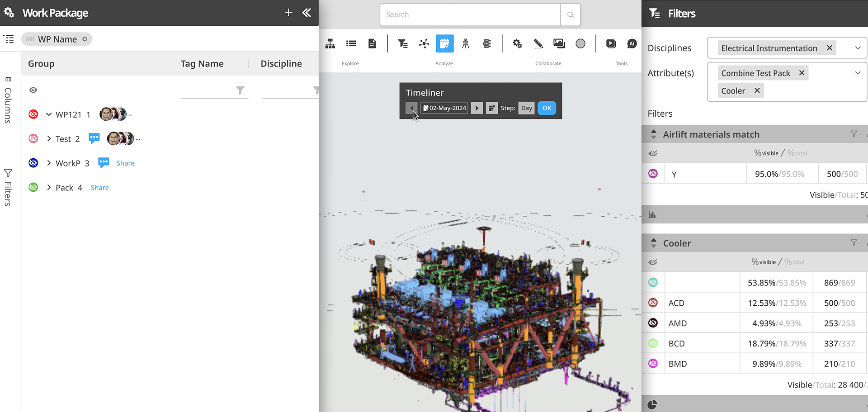
Task: Select the surveying instrument icon
Action: click(466, 44)
